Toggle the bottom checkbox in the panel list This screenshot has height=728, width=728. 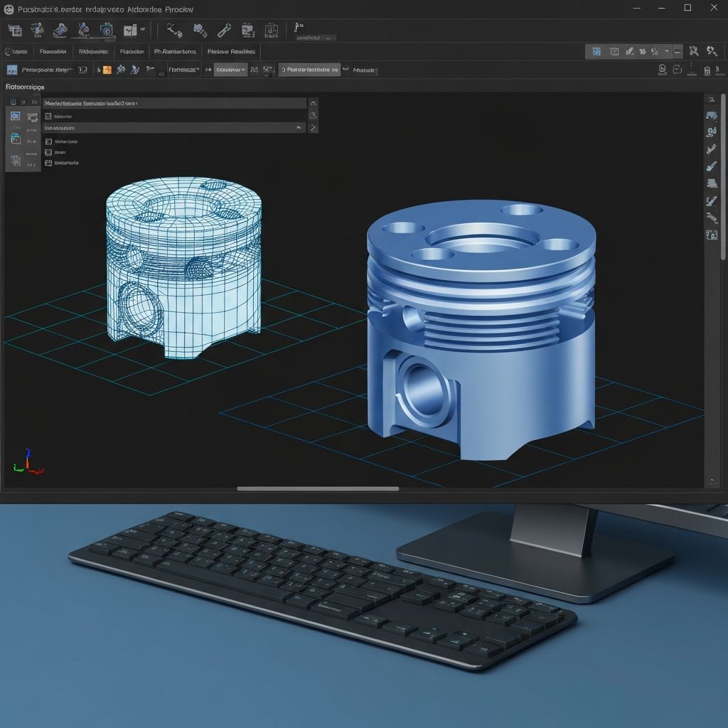tap(48, 163)
